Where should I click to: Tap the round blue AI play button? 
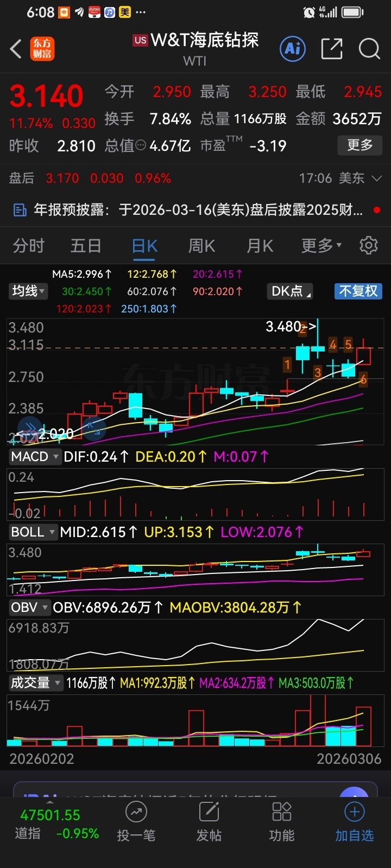point(354,793)
